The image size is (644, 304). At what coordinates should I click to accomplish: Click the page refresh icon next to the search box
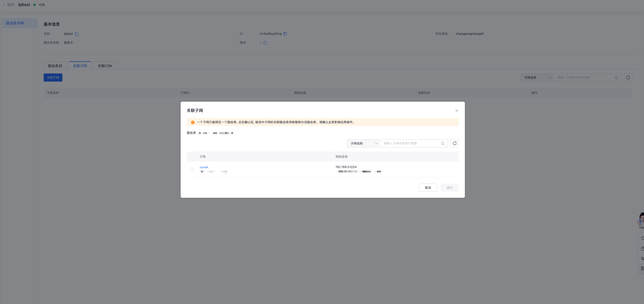pos(628,78)
